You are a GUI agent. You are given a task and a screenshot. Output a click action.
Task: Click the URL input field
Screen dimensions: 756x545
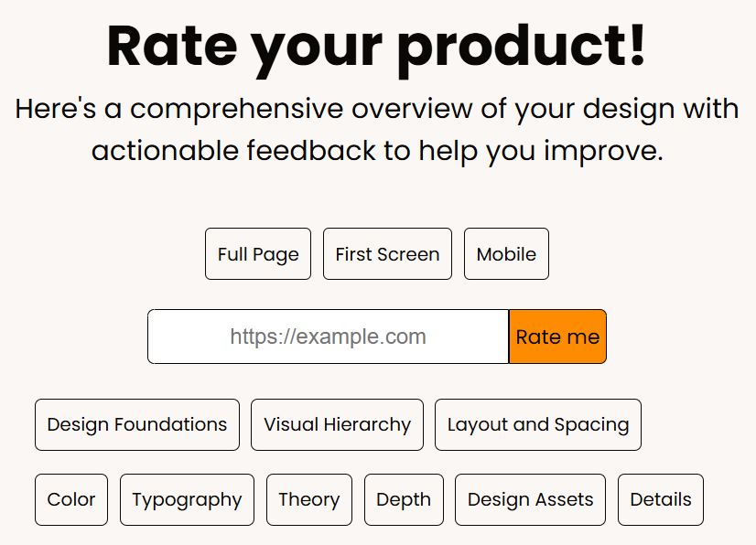point(328,337)
